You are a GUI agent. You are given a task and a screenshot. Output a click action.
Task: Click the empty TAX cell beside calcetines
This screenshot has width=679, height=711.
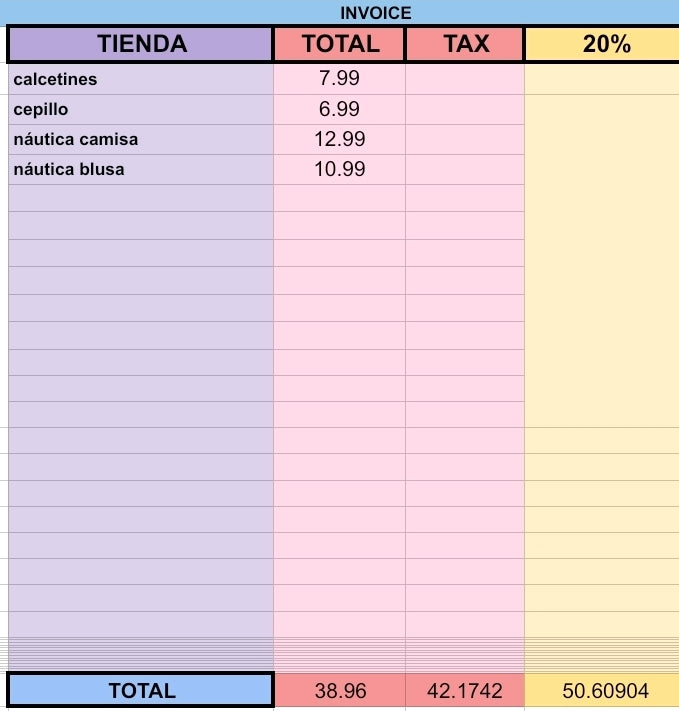click(x=465, y=79)
